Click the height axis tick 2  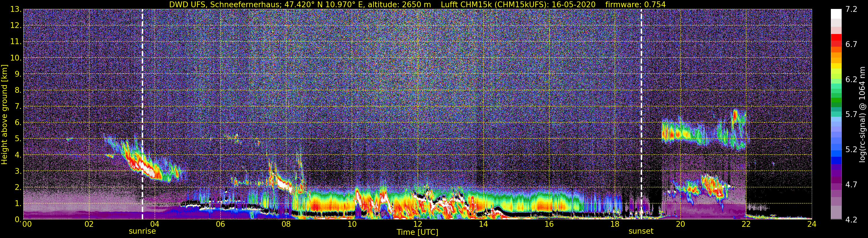tap(18, 187)
